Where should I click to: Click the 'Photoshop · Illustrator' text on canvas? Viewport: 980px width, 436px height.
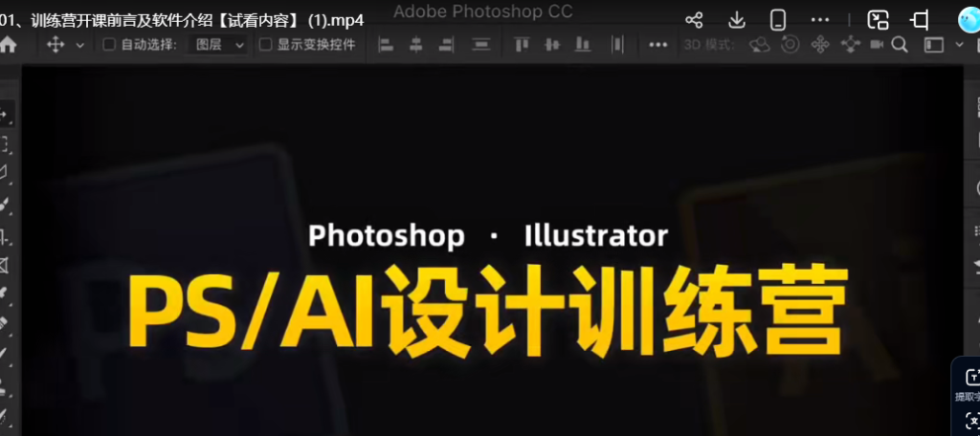pos(488,236)
